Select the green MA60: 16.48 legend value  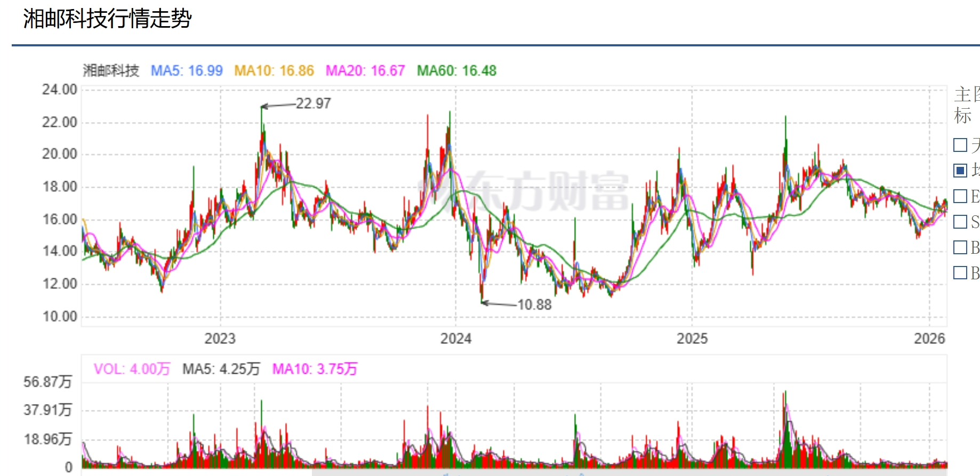(456, 70)
